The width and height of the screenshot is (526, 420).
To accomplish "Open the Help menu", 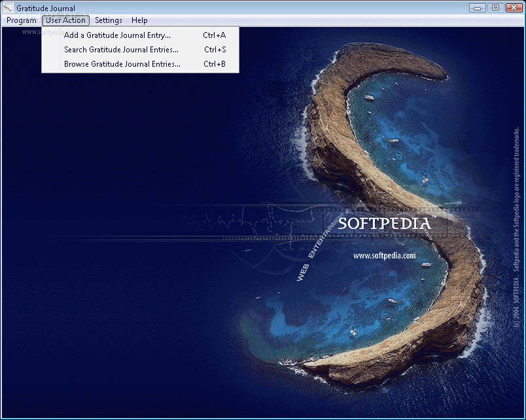I will 139,20.
